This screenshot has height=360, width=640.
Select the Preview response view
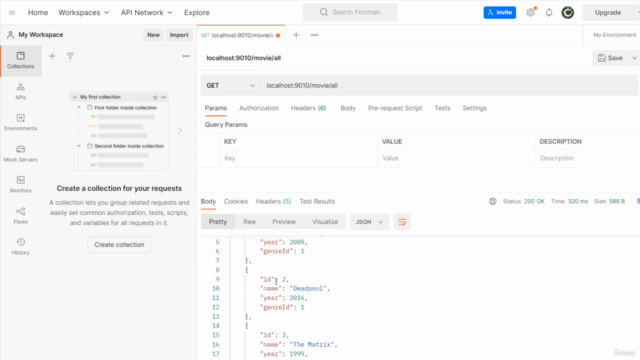[x=284, y=222]
